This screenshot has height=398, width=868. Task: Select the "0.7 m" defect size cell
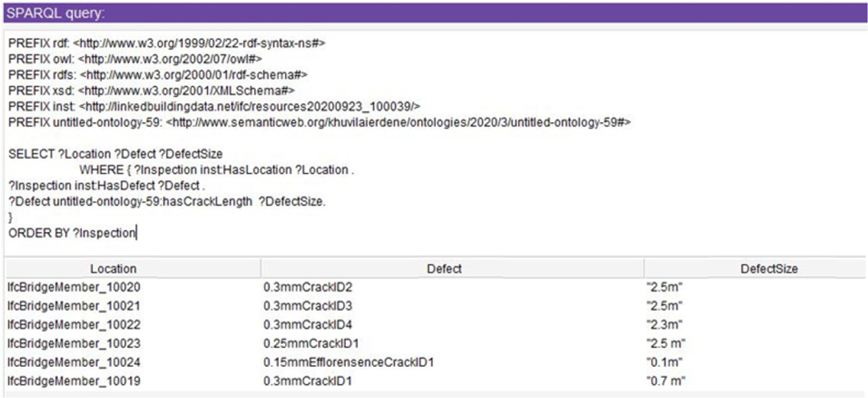665,381
